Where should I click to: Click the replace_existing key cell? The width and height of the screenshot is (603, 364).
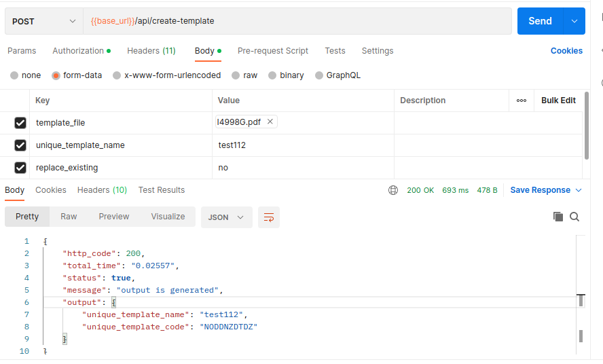(121, 168)
